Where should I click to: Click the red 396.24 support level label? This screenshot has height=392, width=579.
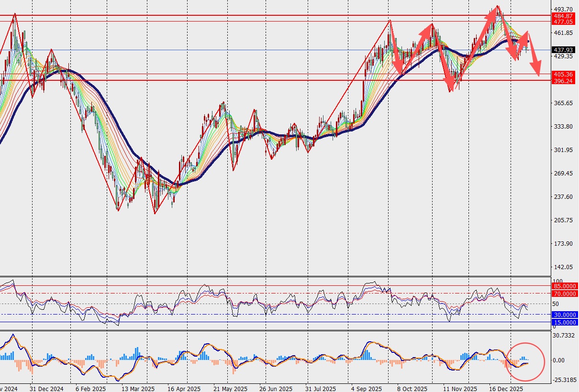(563, 81)
